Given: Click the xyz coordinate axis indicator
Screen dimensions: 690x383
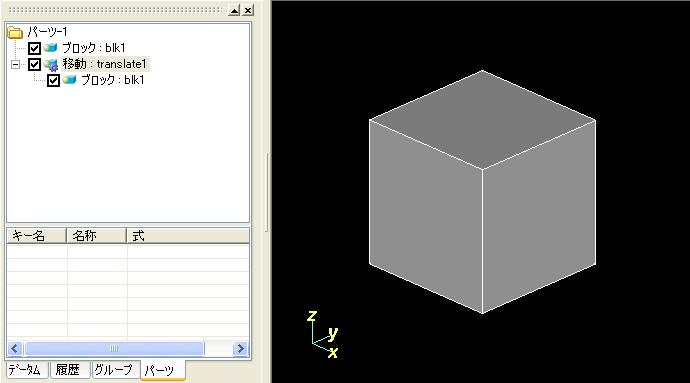Looking at the screenshot, I should (x=323, y=334).
